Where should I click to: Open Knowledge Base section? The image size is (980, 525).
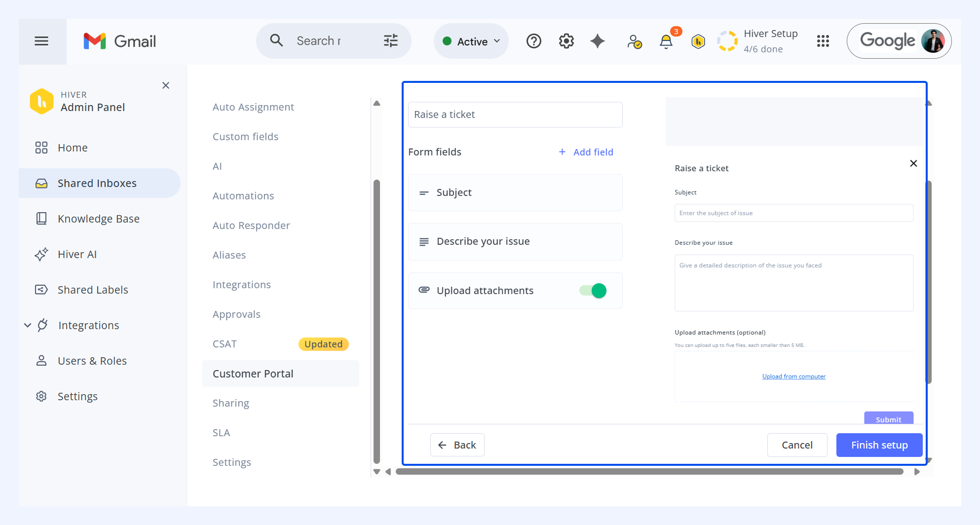tap(100, 219)
